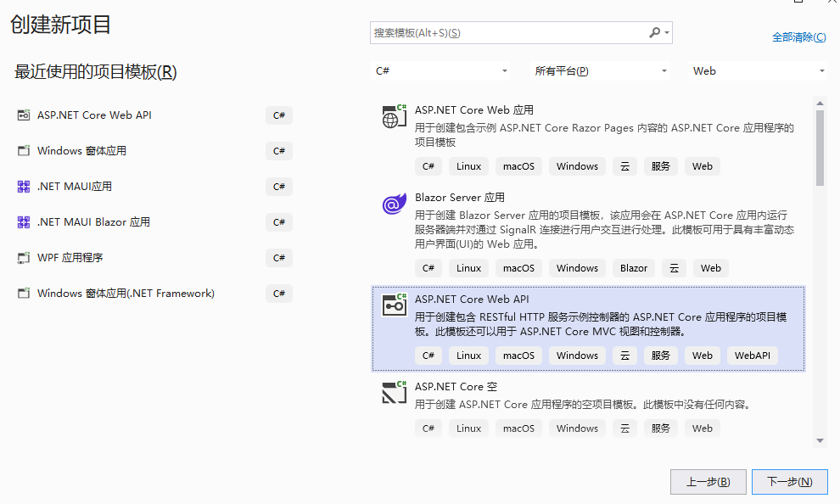Select the ASP.NET Core Web API template title
The height and width of the screenshot is (504, 840).
(x=472, y=299)
